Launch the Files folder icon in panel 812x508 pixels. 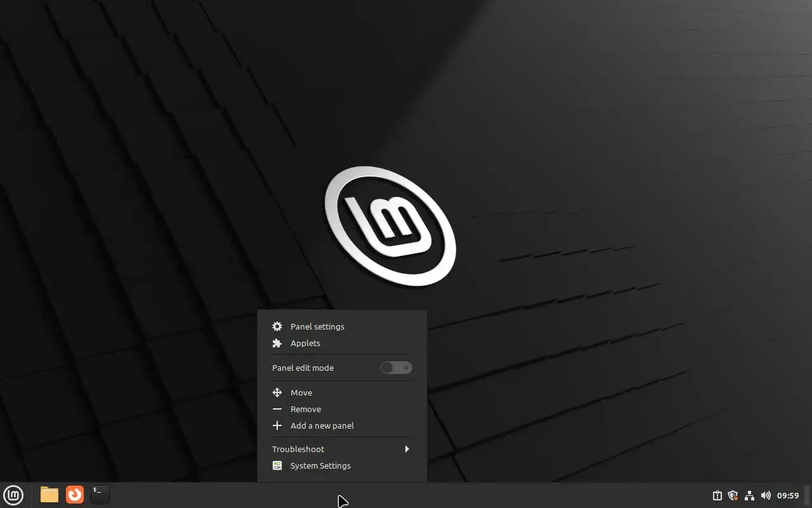49,495
